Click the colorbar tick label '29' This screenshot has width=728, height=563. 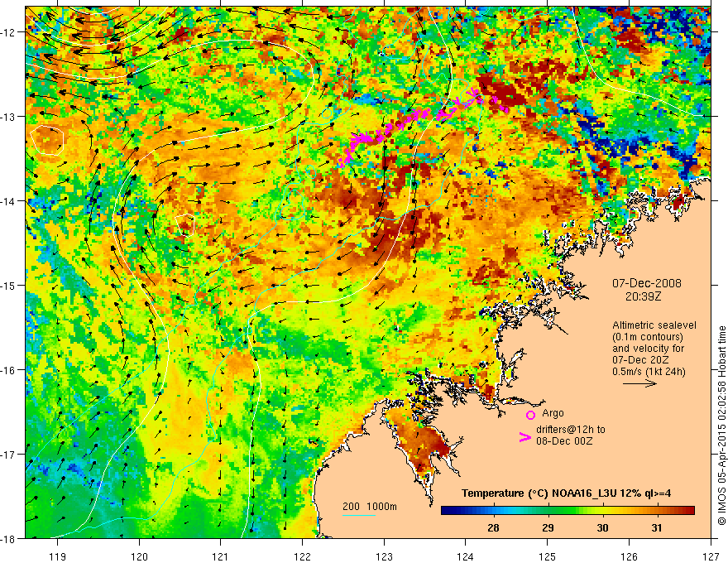[548, 528]
